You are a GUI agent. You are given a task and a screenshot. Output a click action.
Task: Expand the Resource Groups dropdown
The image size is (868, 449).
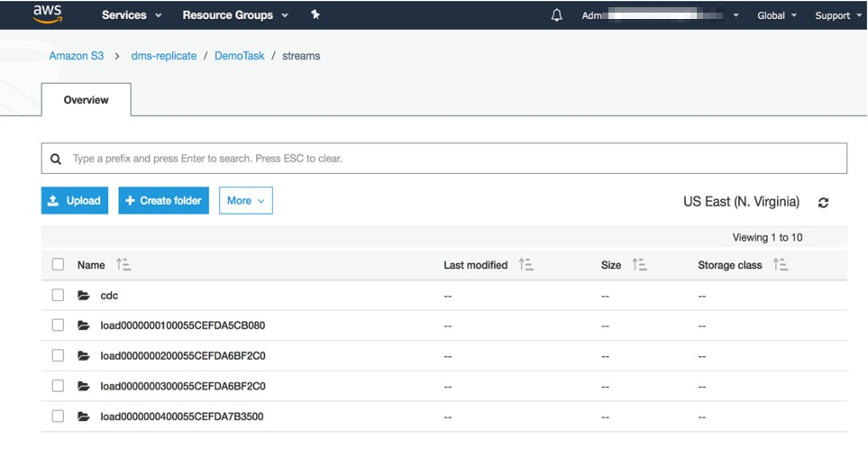235,15
